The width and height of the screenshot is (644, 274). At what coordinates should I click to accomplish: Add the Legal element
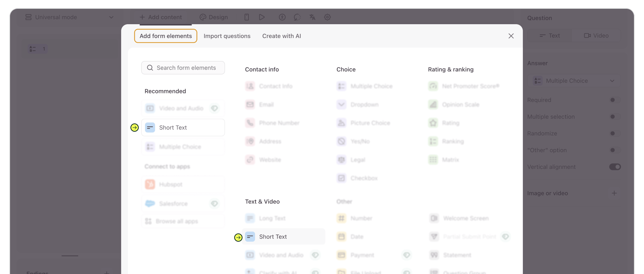tap(351, 160)
